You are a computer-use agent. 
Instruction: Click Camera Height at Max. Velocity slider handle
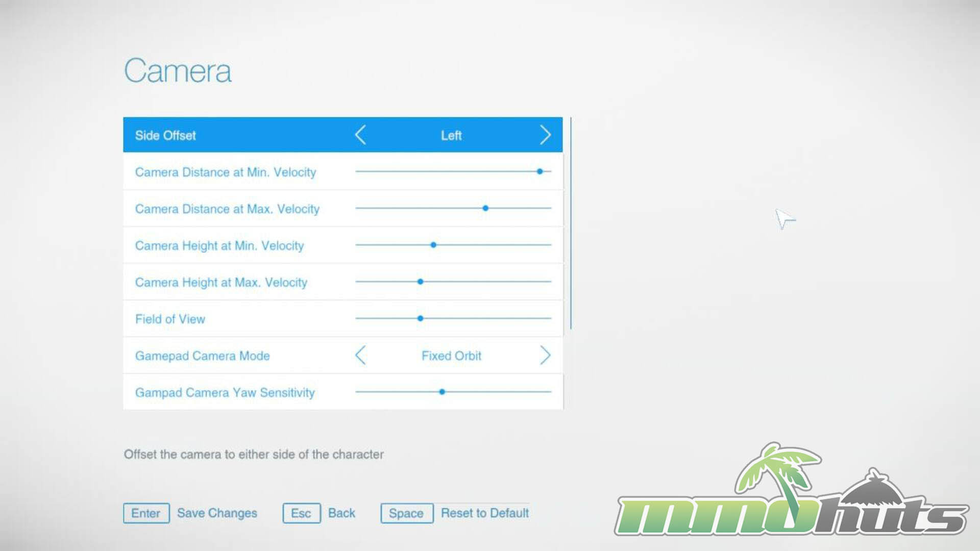click(x=421, y=282)
